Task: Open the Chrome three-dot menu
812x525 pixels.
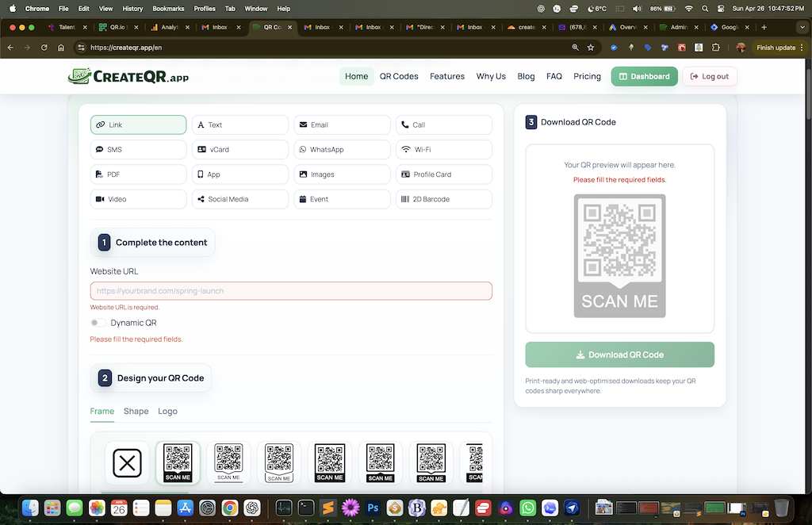Action: coord(802,48)
